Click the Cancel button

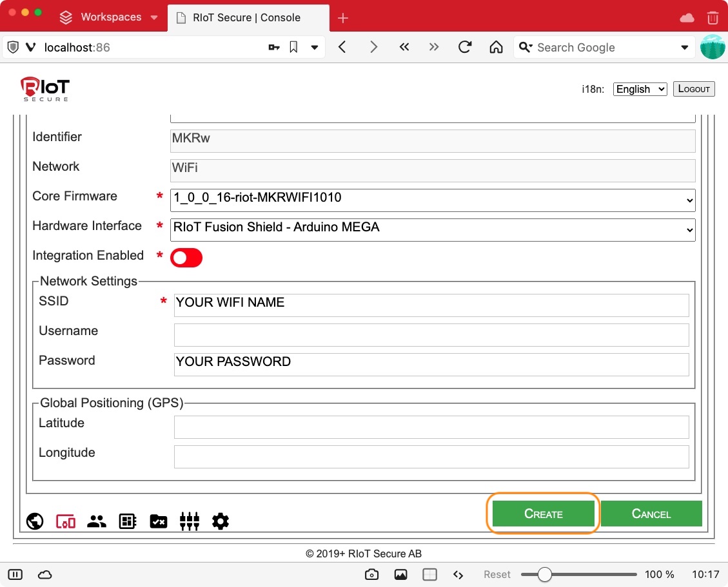point(651,514)
